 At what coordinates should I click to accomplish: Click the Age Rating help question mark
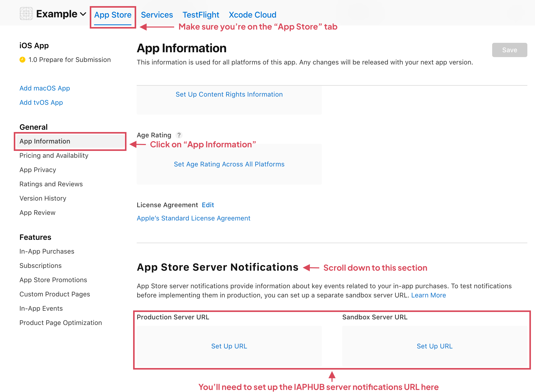coord(179,135)
